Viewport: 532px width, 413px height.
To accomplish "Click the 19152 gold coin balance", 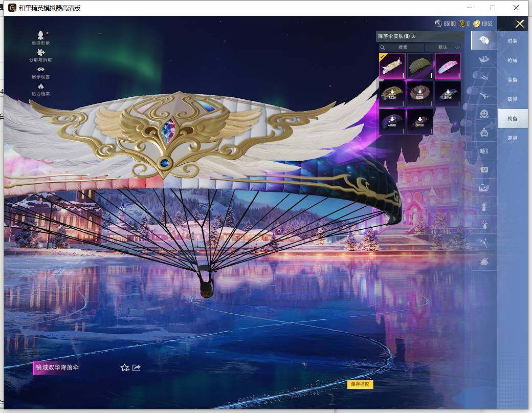I will (483, 24).
